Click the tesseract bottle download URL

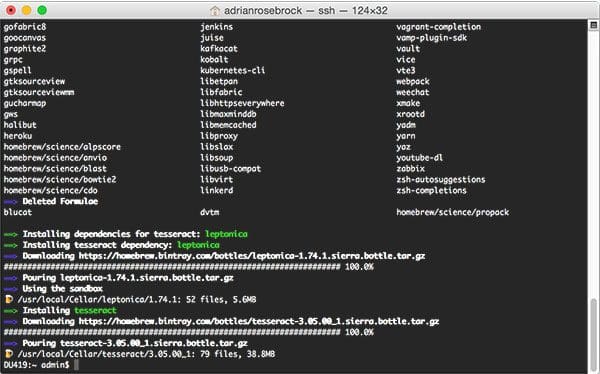[259, 321]
